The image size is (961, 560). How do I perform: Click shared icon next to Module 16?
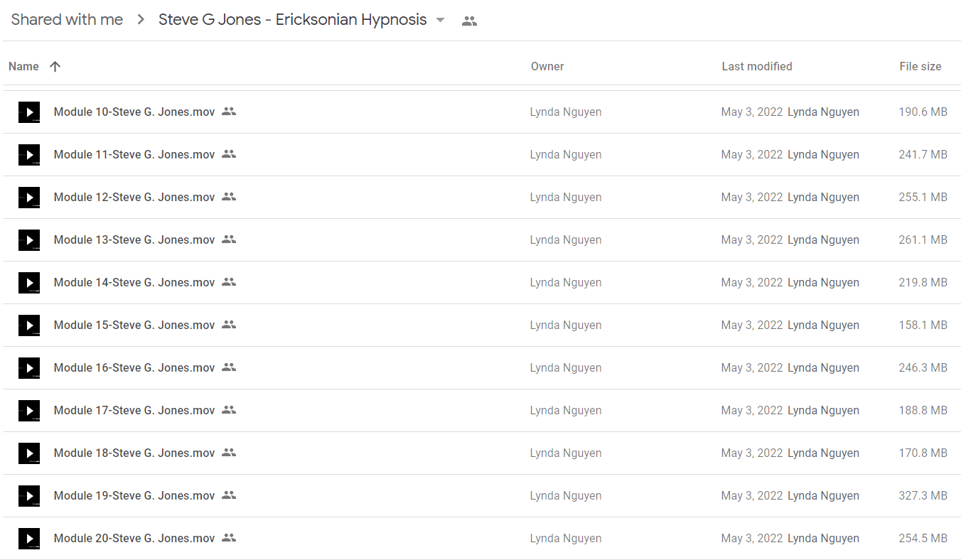(x=229, y=367)
